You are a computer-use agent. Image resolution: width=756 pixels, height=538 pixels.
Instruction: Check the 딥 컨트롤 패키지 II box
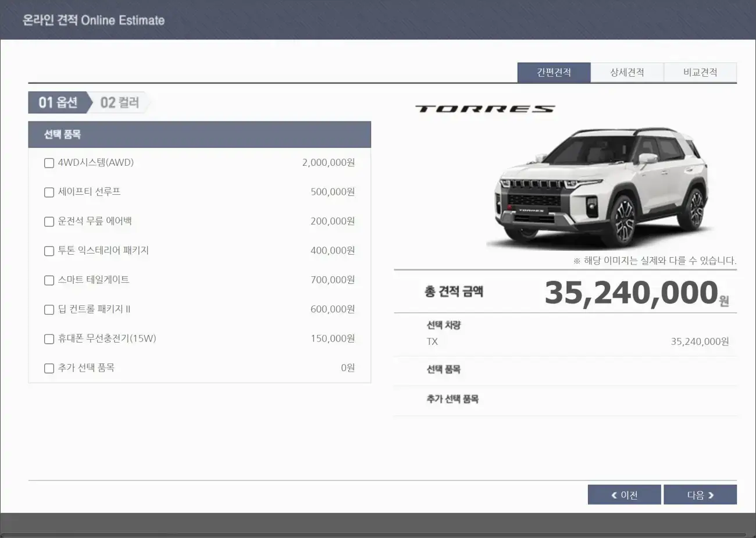[x=49, y=309]
